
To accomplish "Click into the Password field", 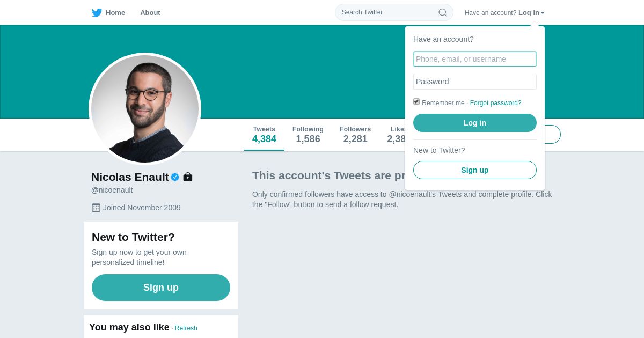I will tap(474, 82).
